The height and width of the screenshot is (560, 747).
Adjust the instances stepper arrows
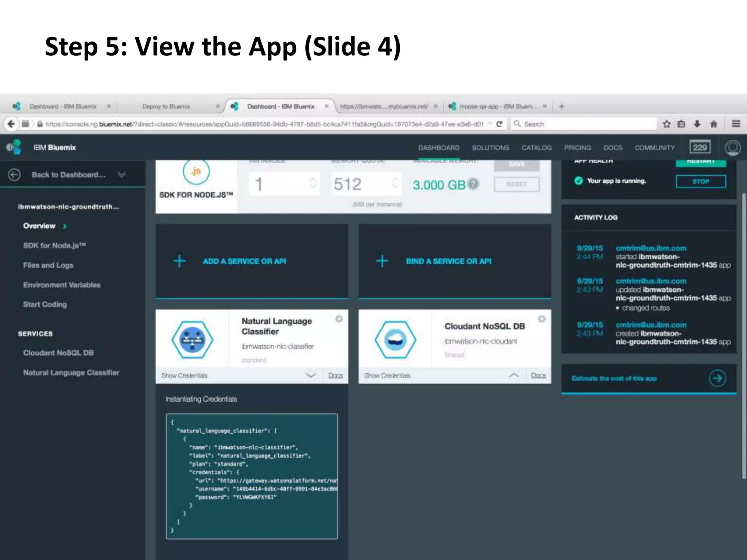313,183
